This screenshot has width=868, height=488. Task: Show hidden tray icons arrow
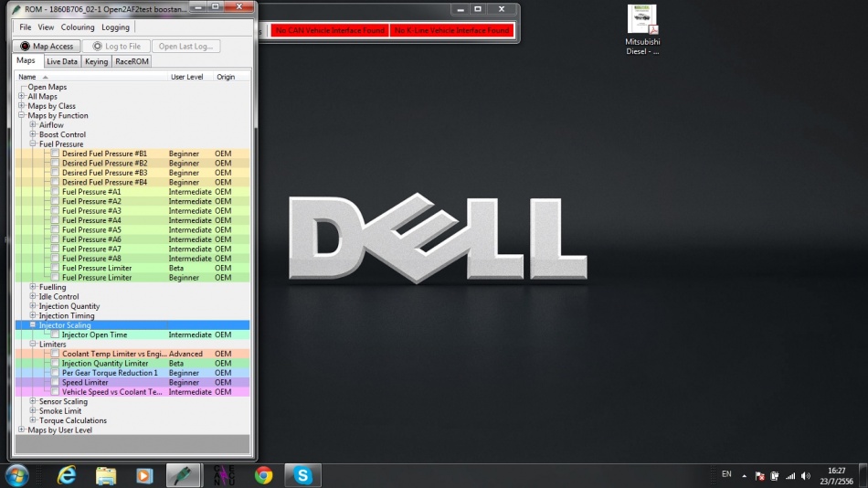(x=744, y=476)
